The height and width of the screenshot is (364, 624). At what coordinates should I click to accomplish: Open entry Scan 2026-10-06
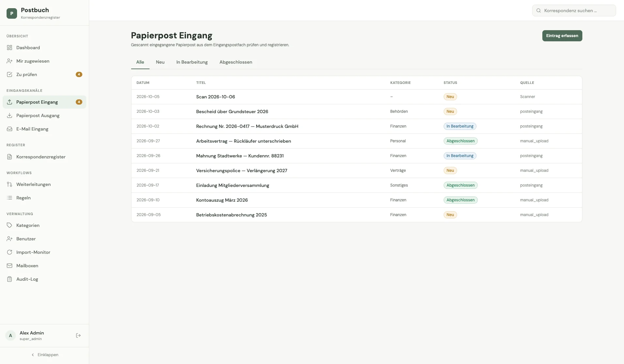pos(356,97)
